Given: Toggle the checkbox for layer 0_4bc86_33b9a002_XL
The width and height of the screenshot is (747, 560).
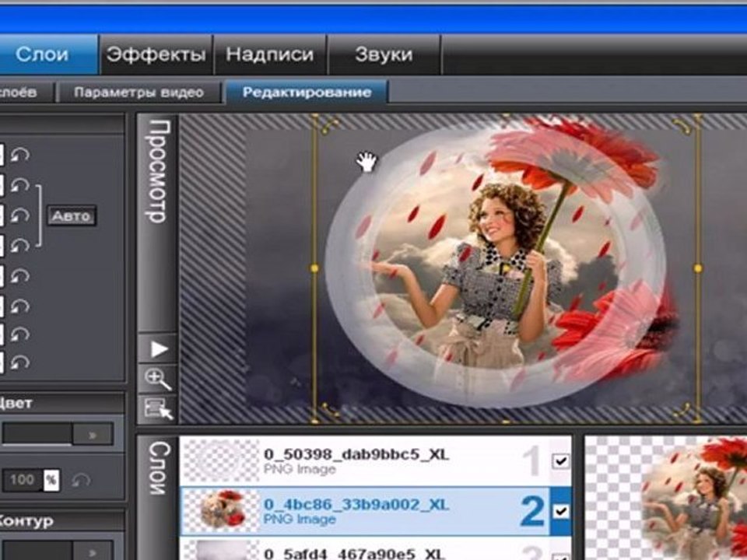Looking at the screenshot, I should tap(561, 511).
